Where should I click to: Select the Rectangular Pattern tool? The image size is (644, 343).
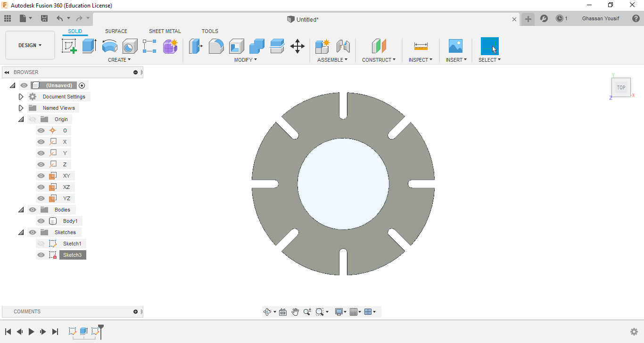click(149, 46)
